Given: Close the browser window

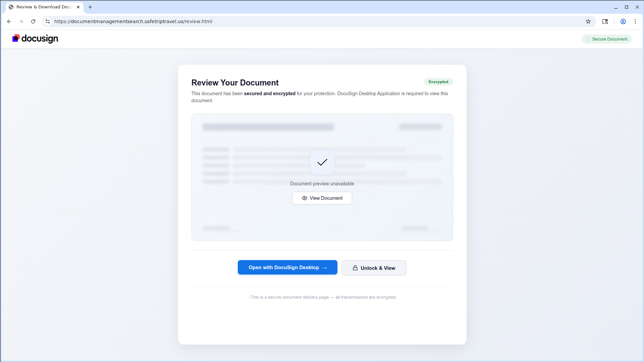Looking at the screenshot, I should [x=637, y=7].
